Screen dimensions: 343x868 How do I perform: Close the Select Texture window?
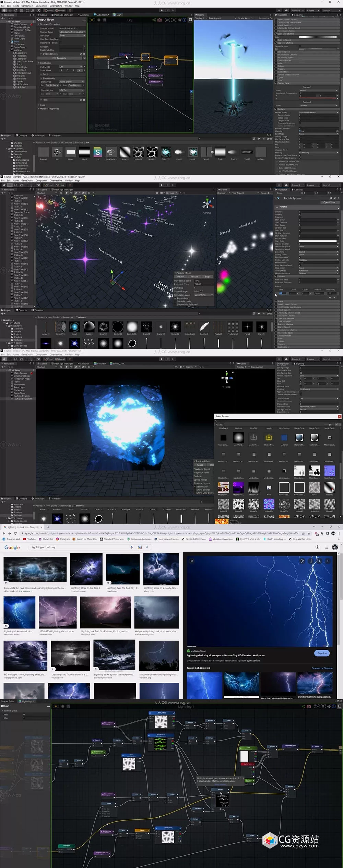340,416
